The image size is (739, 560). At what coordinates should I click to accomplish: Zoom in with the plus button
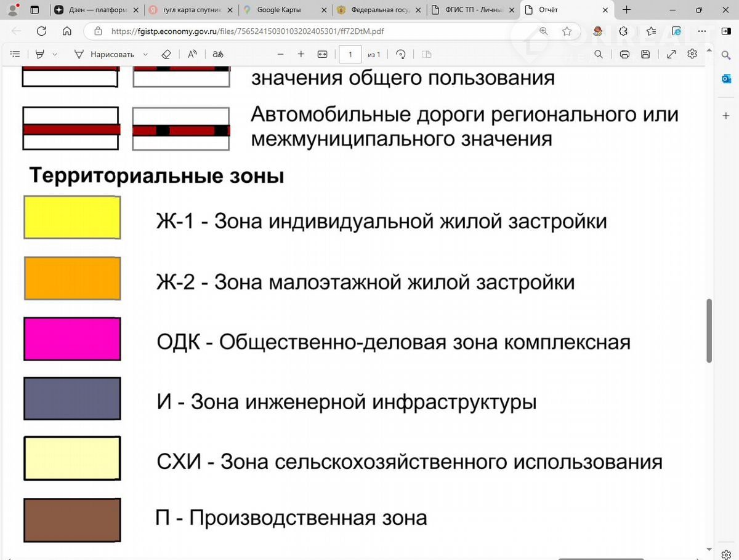coord(301,54)
